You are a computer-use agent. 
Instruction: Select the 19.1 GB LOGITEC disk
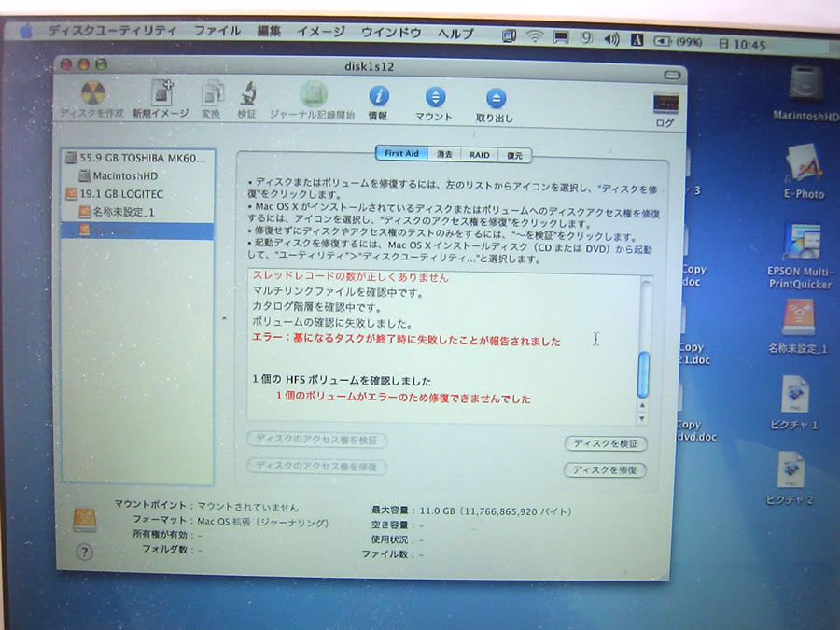[138, 194]
